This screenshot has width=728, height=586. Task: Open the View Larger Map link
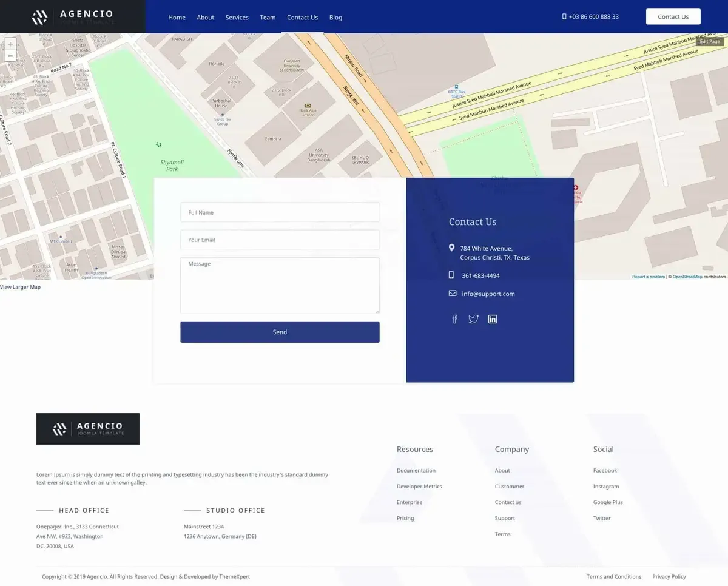(x=21, y=287)
